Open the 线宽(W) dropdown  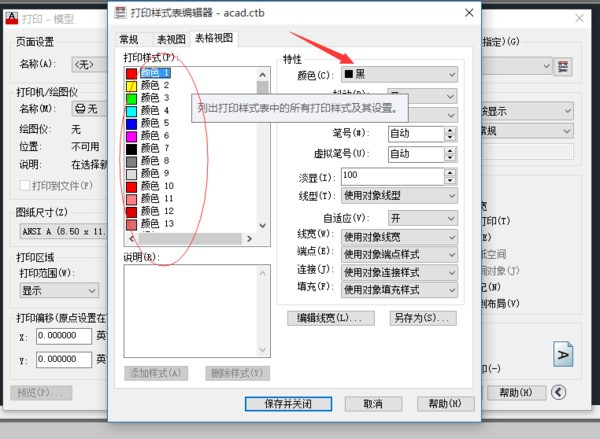point(399,237)
